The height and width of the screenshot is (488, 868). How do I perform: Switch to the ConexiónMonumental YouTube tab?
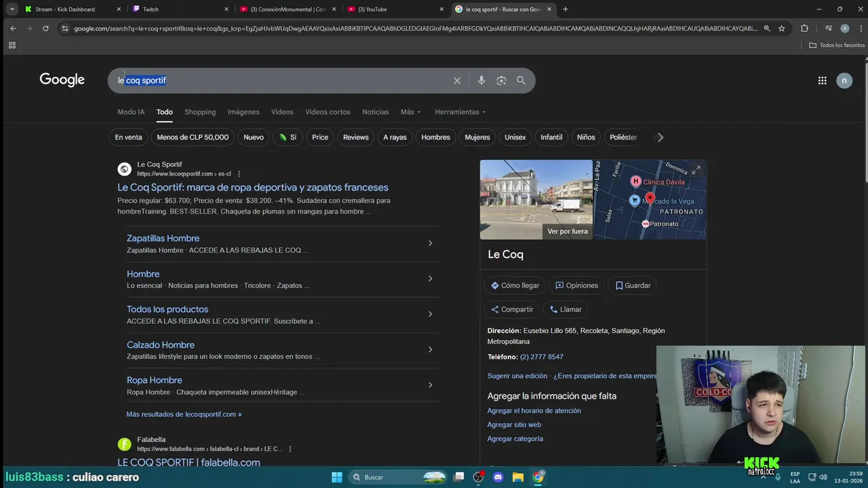click(x=288, y=9)
